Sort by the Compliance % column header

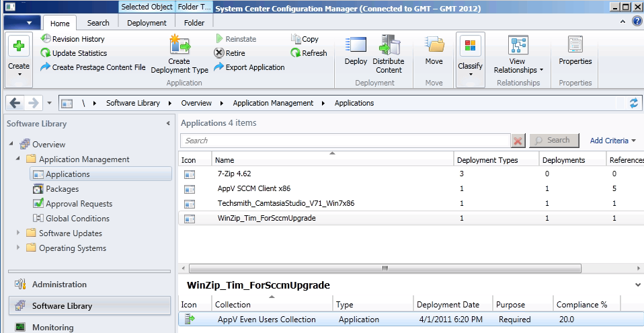pos(586,304)
